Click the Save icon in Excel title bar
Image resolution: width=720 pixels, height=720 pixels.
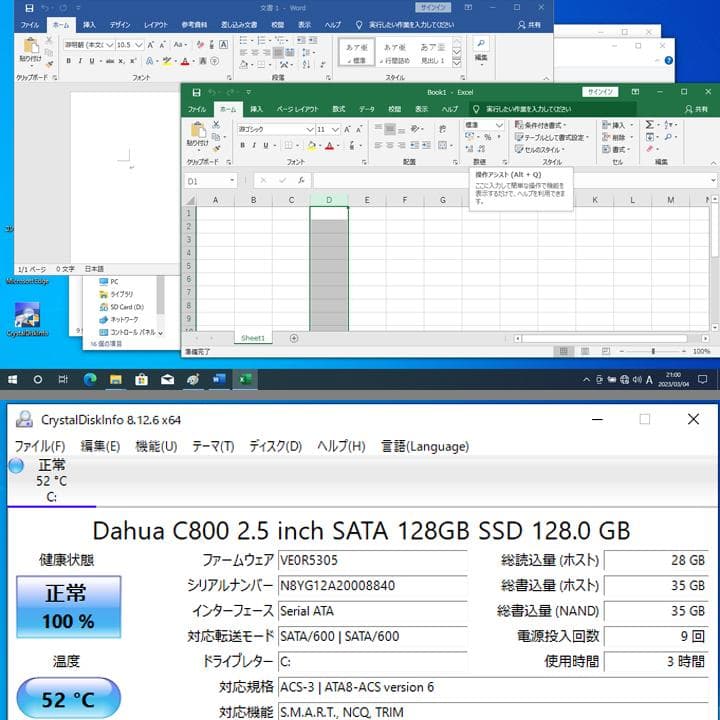click(197, 92)
